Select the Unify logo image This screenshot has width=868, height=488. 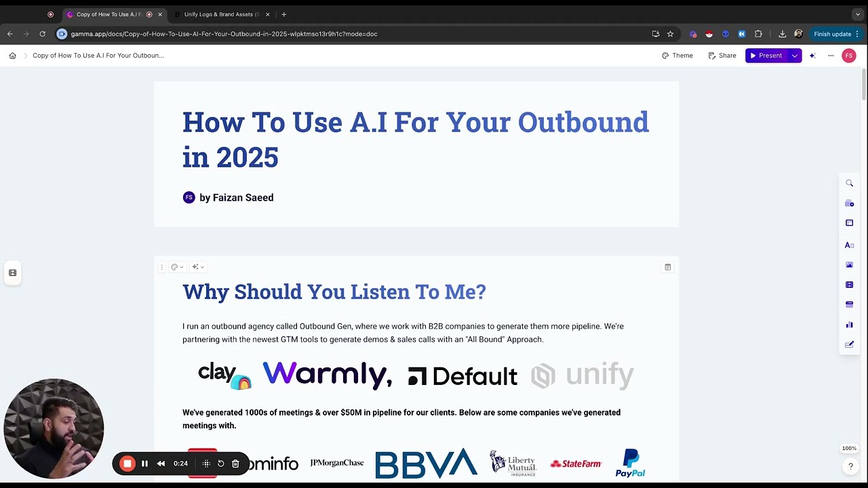coord(582,375)
